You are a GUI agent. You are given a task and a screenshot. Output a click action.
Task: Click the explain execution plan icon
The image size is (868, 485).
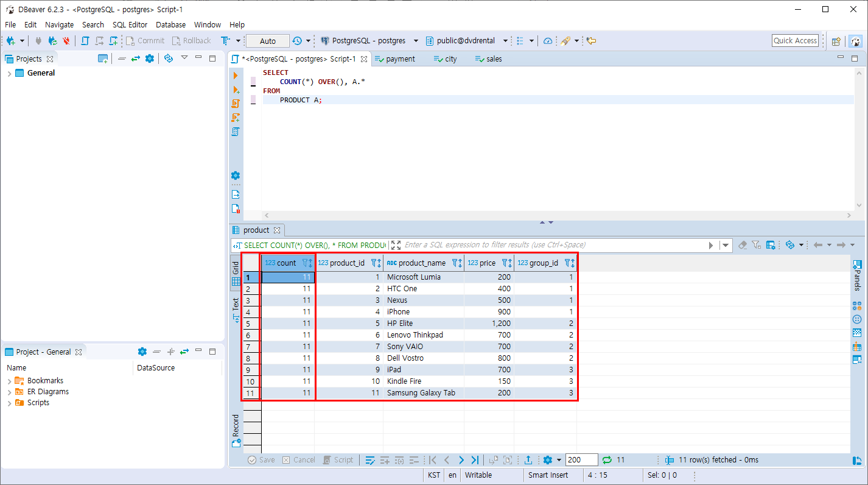(236, 132)
